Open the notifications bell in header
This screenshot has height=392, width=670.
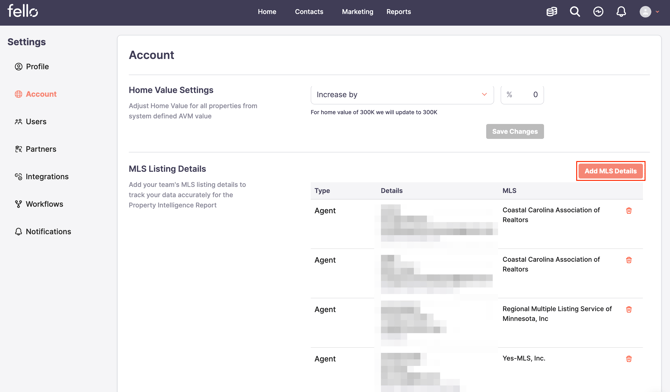621,12
